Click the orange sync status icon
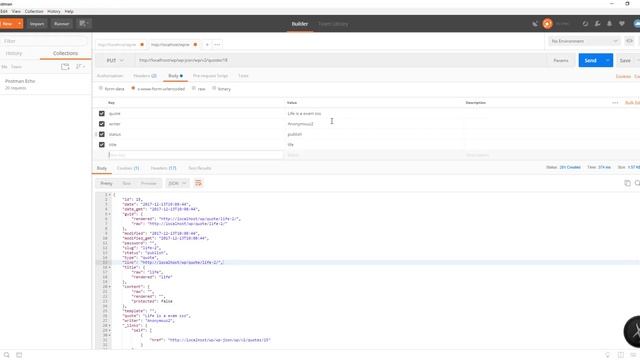640x360 pixels. click(547, 24)
